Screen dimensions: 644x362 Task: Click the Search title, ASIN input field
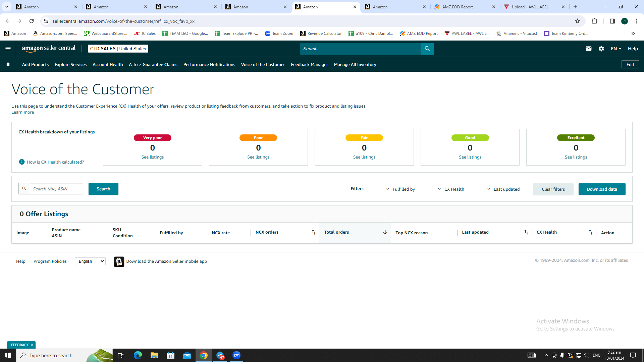(x=56, y=189)
